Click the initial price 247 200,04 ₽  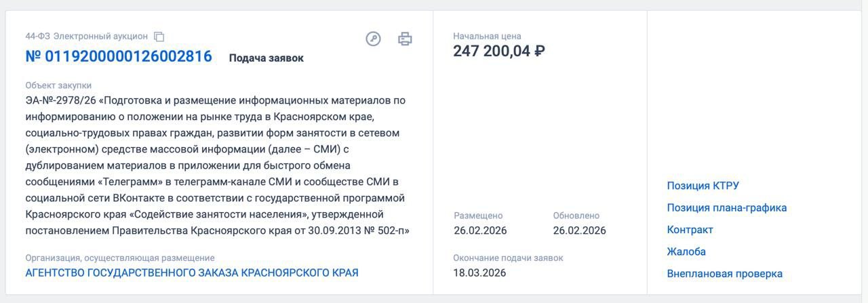499,52
